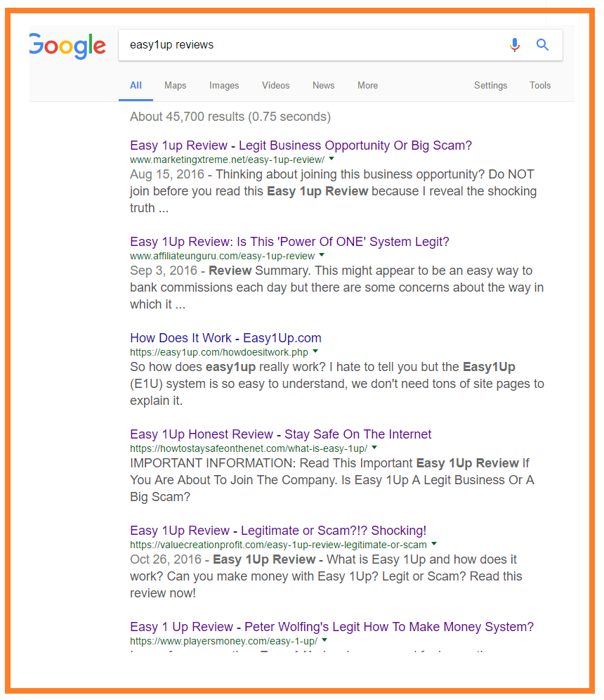Screen dimensions: 604x700
Task: Expand arrow beside the playersmoney.com URL
Action: tap(324, 640)
